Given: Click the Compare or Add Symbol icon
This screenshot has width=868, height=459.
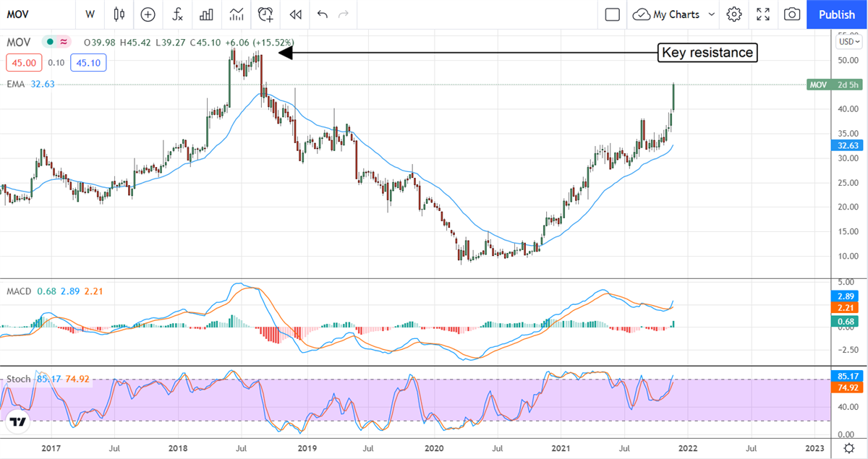Looking at the screenshot, I should click(x=148, y=14).
